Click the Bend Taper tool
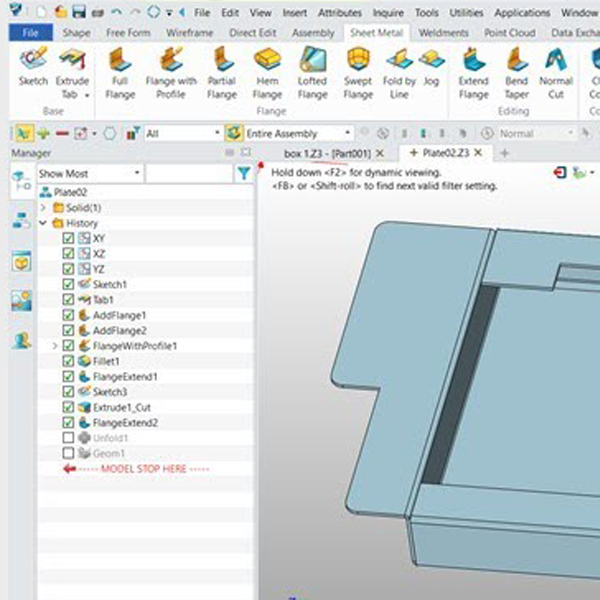This screenshot has width=600, height=600. (516, 72)
